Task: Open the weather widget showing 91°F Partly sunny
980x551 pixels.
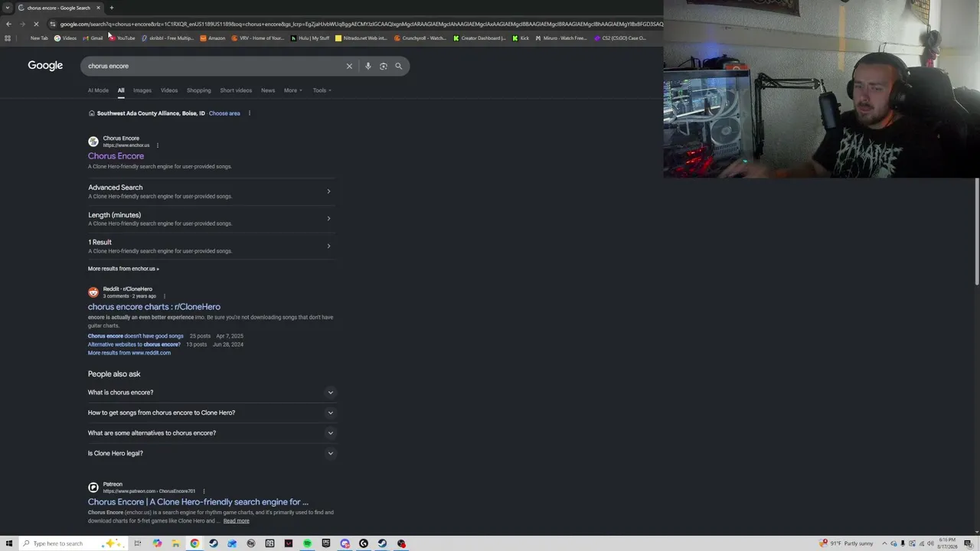Action: (847, 543)
